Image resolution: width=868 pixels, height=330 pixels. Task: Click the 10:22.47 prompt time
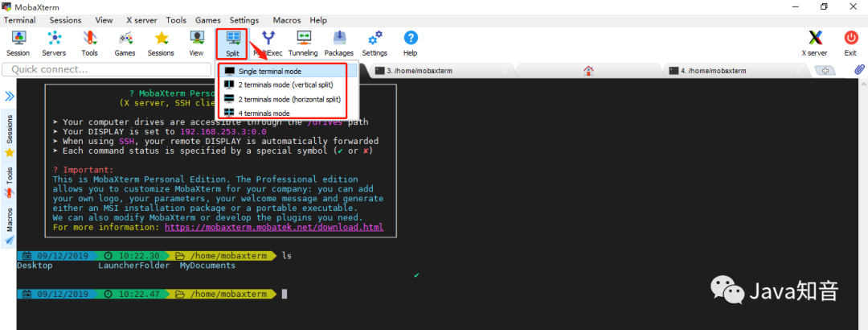139,294
